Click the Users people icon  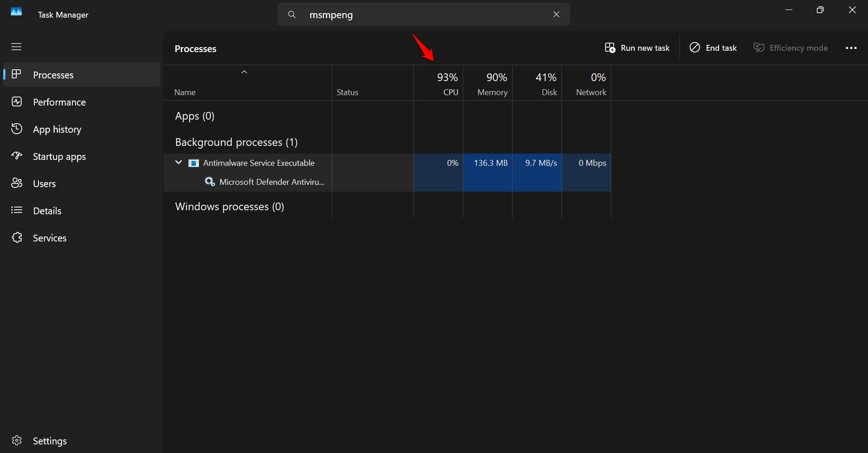pos(17,183)
